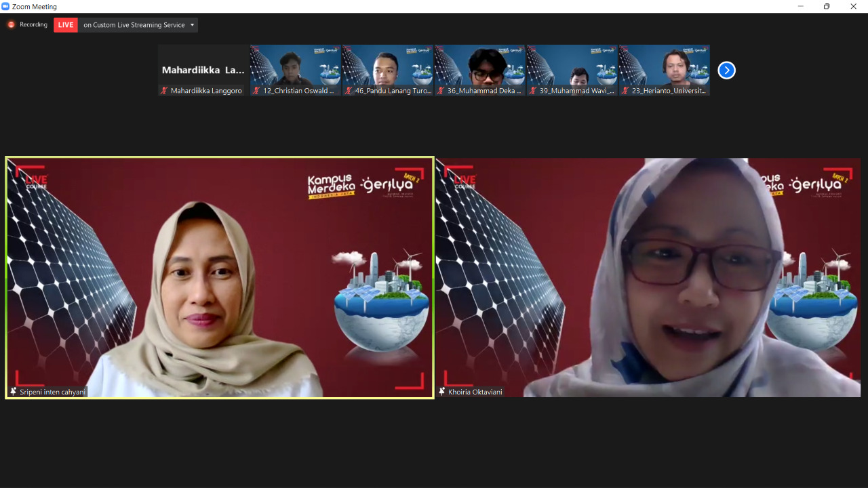Show next participants with blue arrow
Screen dimensions: 868x488
click(726, 70)
